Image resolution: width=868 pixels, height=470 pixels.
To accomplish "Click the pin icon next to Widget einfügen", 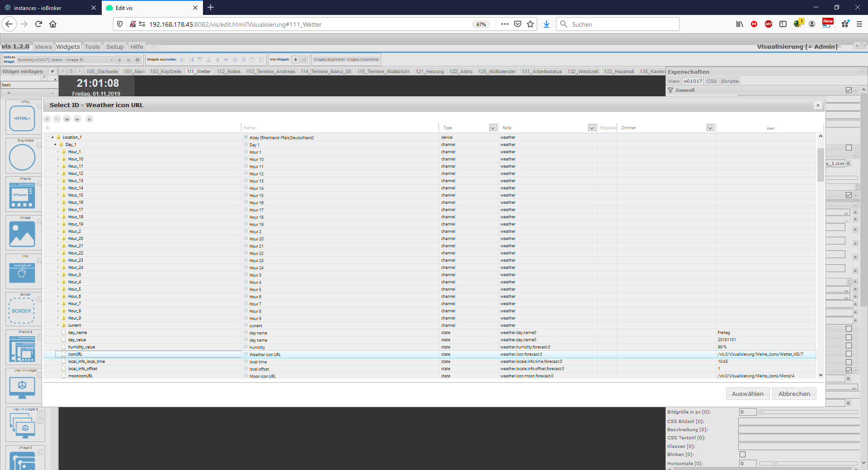I will click(52, 71).
